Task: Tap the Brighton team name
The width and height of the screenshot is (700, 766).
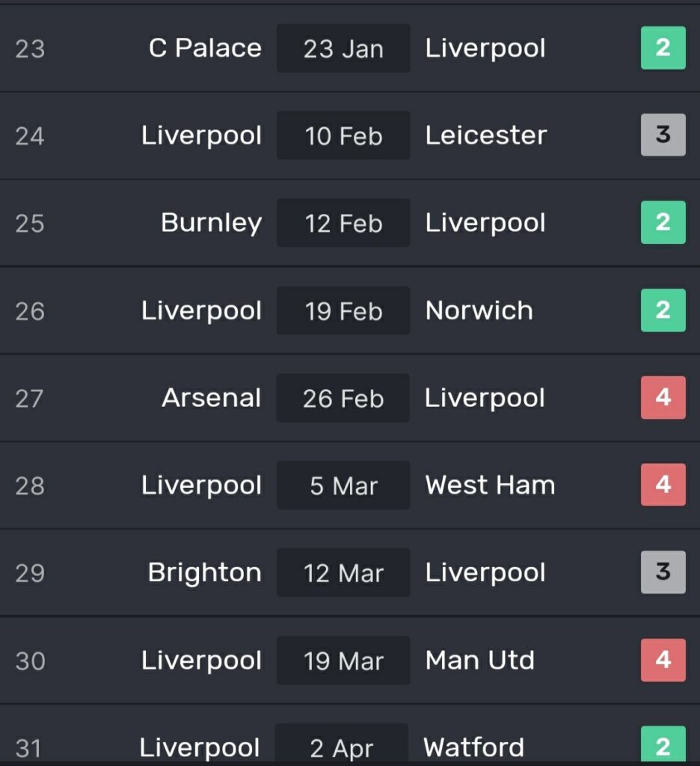Action: [x=205, y=572]
